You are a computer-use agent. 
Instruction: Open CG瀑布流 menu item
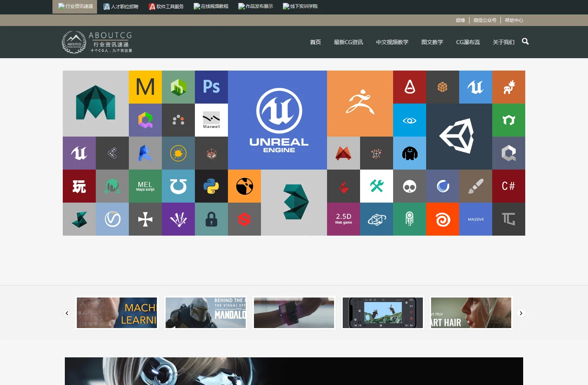tap(468, 42)
